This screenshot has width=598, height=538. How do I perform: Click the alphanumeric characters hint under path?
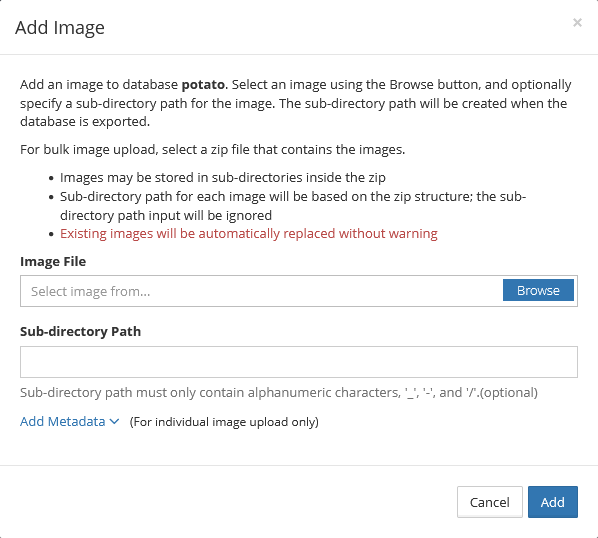(279, 392)
